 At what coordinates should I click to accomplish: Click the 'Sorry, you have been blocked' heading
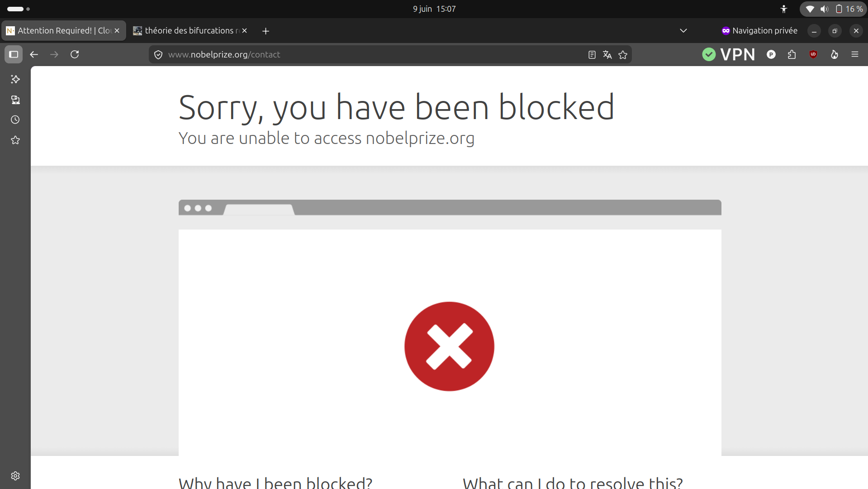tap(396, 107)
